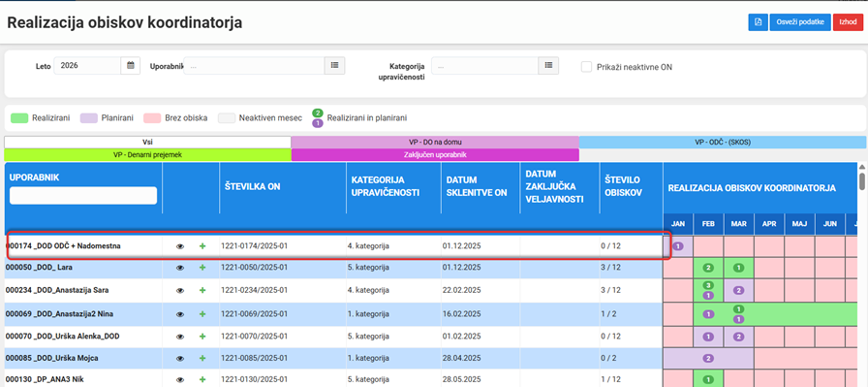Select the VP - DO na domu tab
The height and width of the screenshot is (387, 868).
point(435,142)
